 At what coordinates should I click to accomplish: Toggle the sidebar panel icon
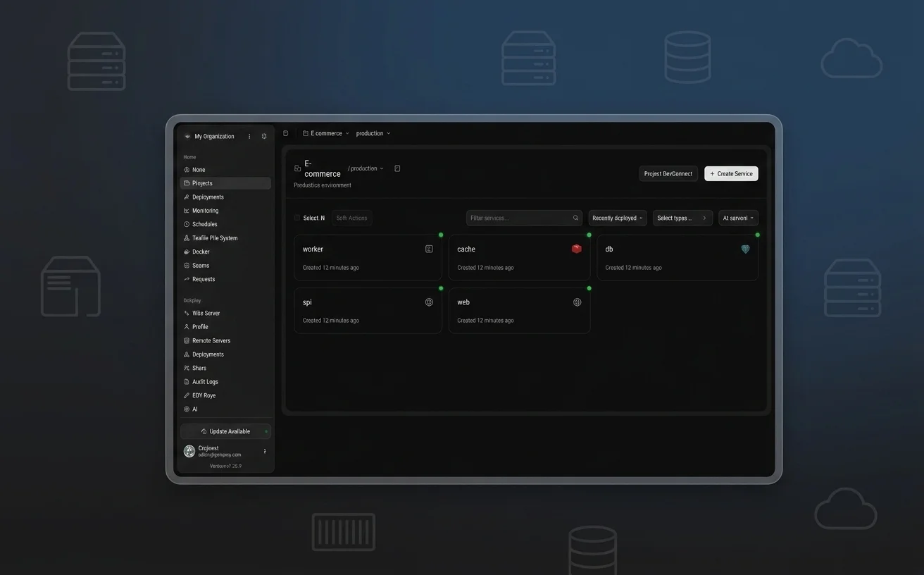pos(286,133)
